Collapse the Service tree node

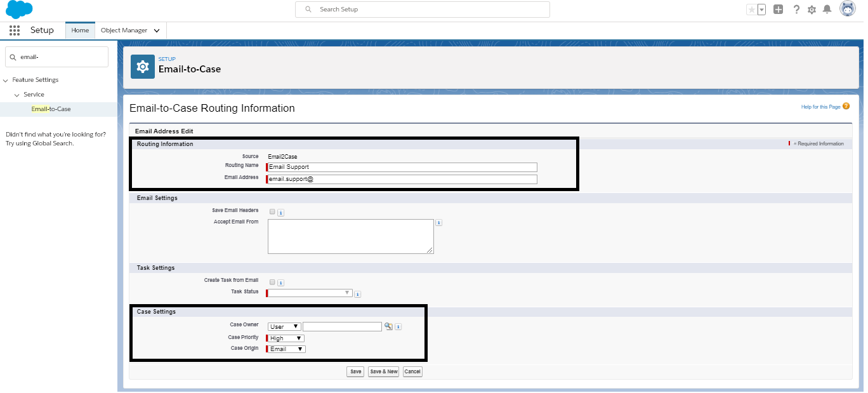pos(17,95)
